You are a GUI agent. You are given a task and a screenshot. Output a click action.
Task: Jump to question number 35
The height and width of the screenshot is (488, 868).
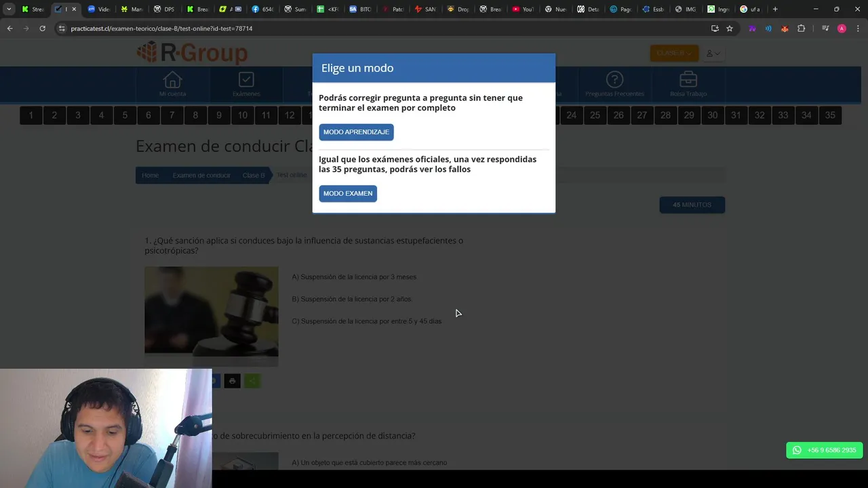coord(830,115)
